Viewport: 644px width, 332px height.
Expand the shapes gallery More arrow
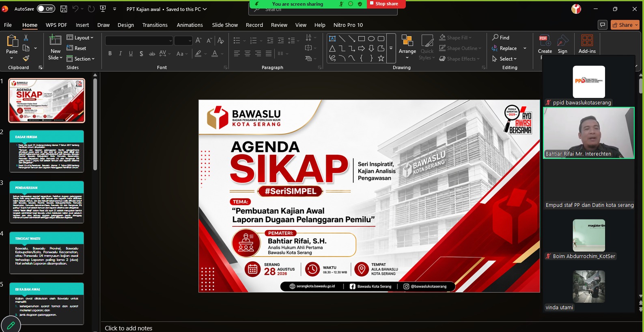(391, 48)
